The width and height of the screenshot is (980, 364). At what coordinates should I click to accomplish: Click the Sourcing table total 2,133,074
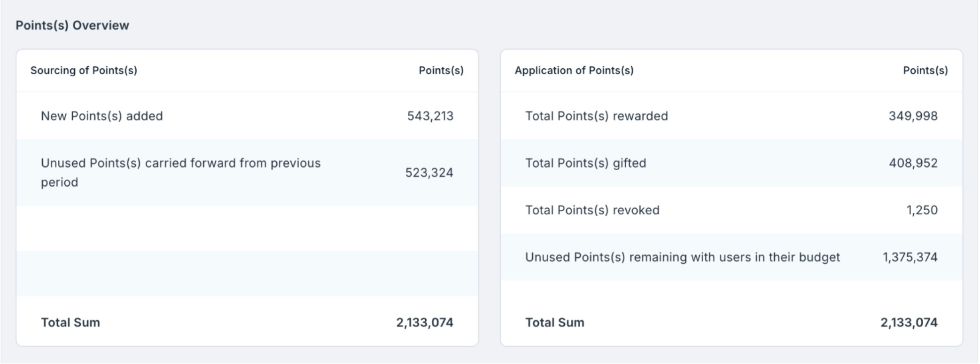pos(425,323)
